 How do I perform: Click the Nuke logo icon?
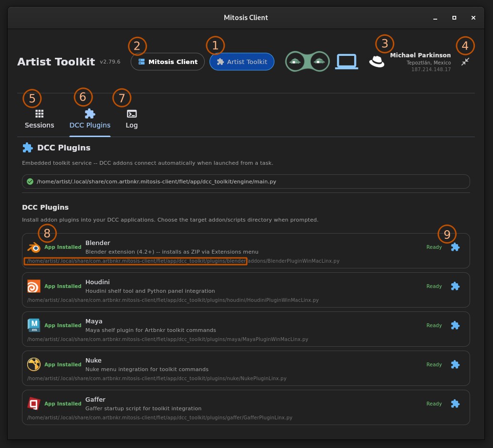click(x=33, y=364)
